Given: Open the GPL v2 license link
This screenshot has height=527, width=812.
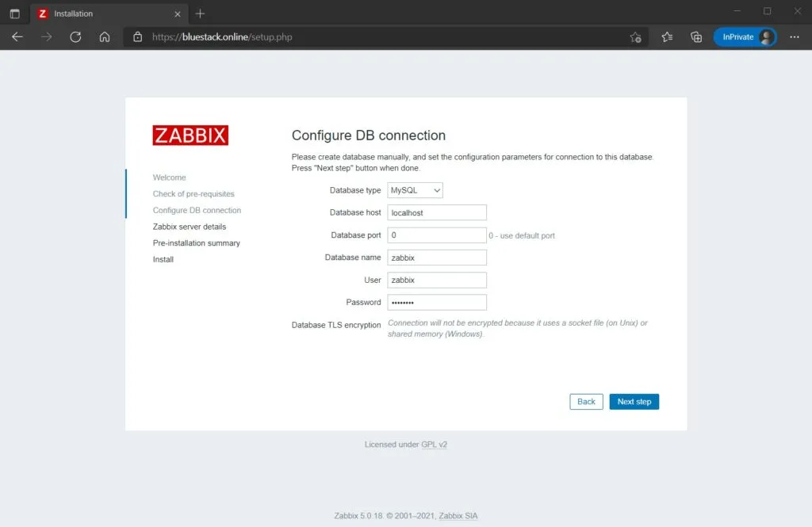Looking at the screenshot, I should click(434, 444).
